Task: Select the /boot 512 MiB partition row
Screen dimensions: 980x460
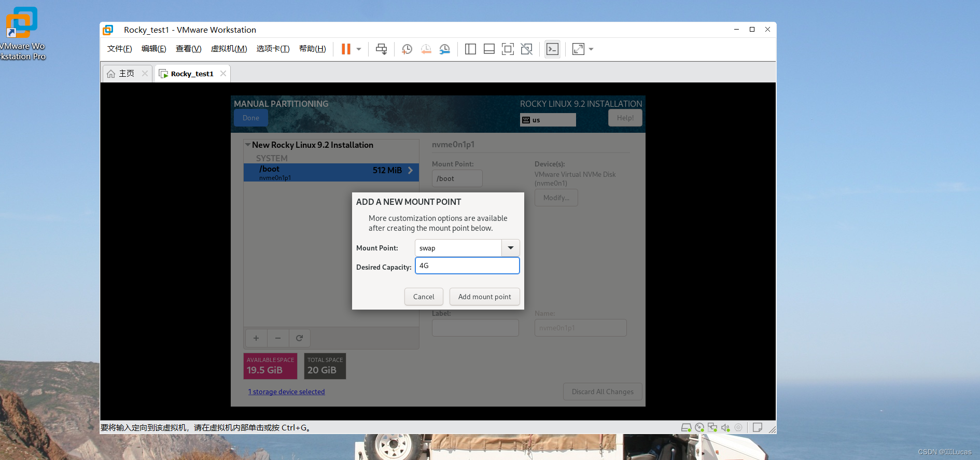Action: [331, 172]
